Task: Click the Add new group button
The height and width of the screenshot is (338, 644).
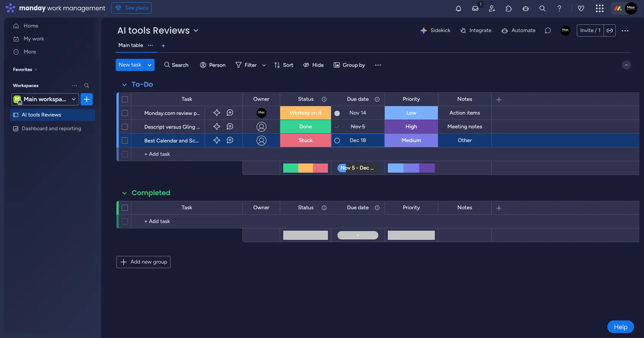Action: pyautogui.click(x=144, y=262)
